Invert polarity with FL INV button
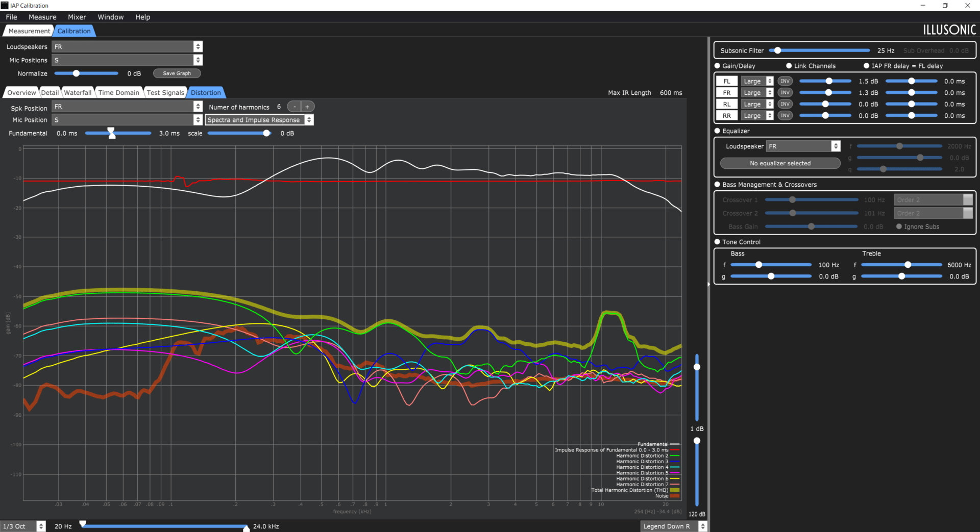Screen dimensions: 980x532 [x=785, y=81]
